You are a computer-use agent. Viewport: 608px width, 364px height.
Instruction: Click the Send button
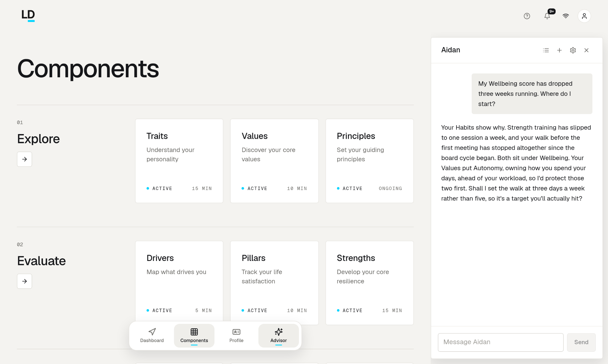click(581, 342)
